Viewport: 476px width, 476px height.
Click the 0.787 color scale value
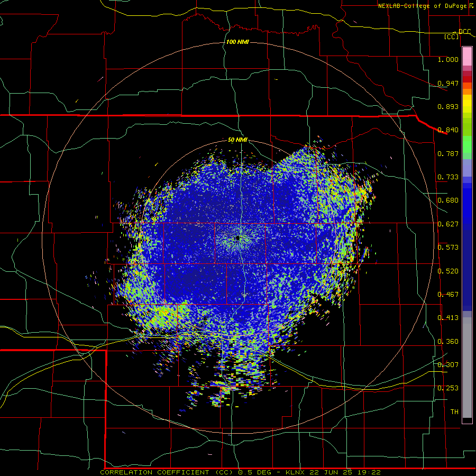tap(448, 153)
